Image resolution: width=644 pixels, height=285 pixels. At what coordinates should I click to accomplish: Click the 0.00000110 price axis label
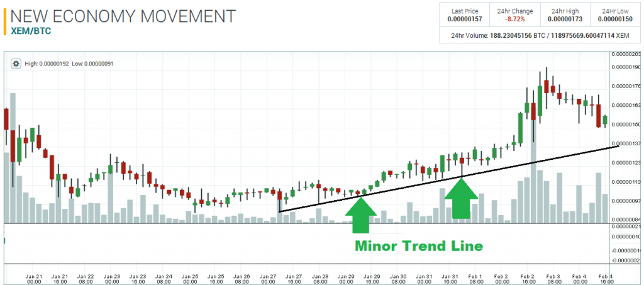pyautogui.click(x=627, y=182)
